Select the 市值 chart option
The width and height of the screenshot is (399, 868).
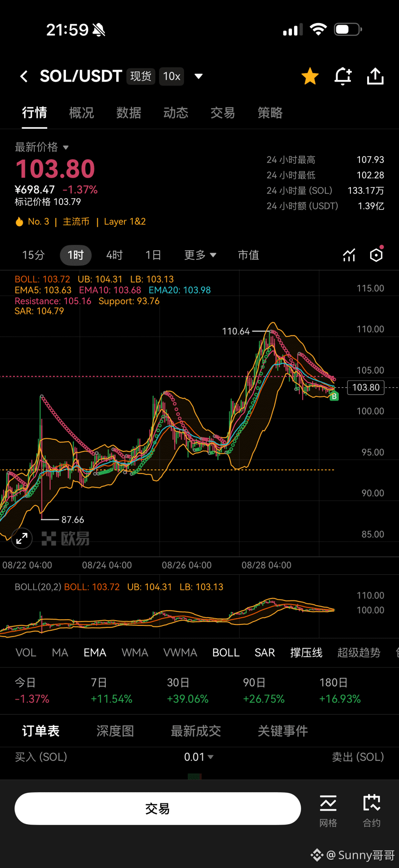point(249,255)
